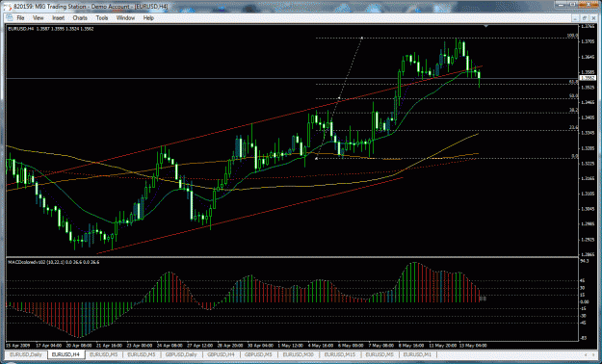Click the chart shift triangle marker at top
602x364 pixels.
pyautogui.click(x=486, y=27)
